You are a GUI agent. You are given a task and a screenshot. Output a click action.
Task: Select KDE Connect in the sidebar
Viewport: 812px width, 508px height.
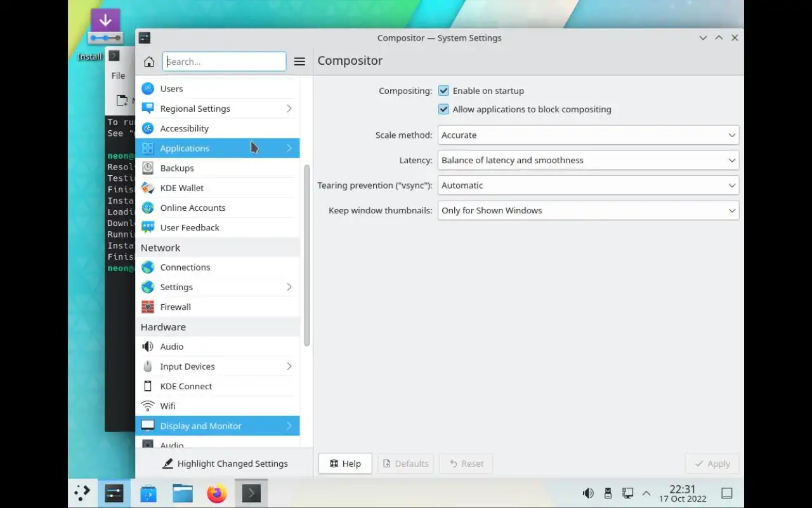click(217, 386)
